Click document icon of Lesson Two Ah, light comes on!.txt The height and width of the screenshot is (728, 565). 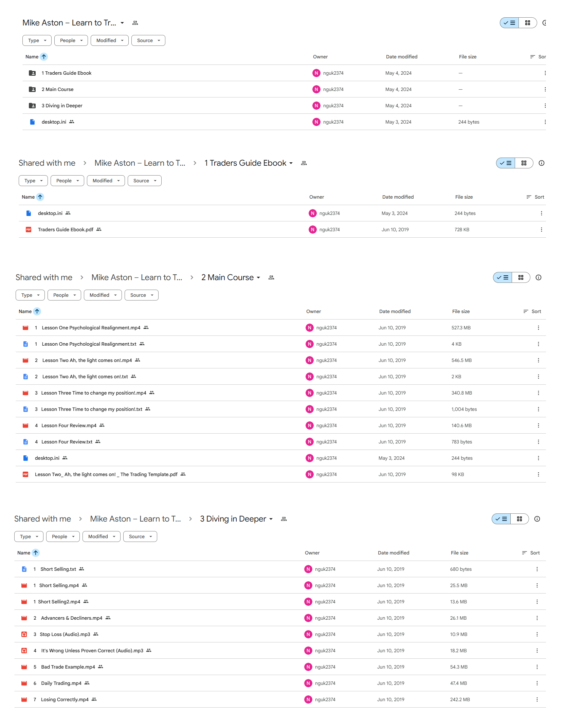(25, 377)
